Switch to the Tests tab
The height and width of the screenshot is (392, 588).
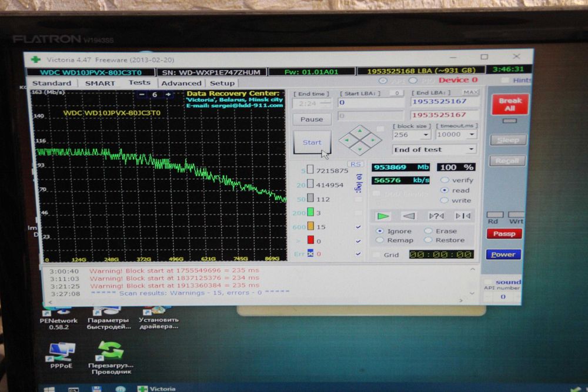click(x=139, y=82)
